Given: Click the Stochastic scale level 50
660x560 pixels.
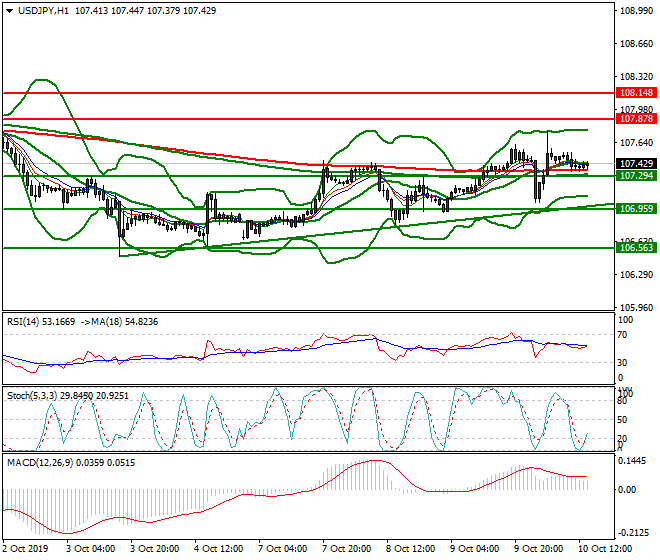Looking at the screenshot, I should tap(622, 420).
